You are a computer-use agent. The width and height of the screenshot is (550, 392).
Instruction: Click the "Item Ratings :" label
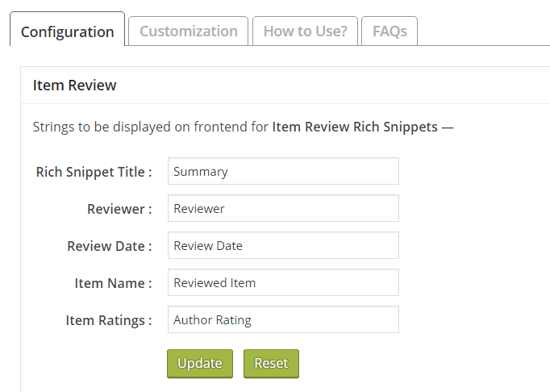click(x=109, y=320)
